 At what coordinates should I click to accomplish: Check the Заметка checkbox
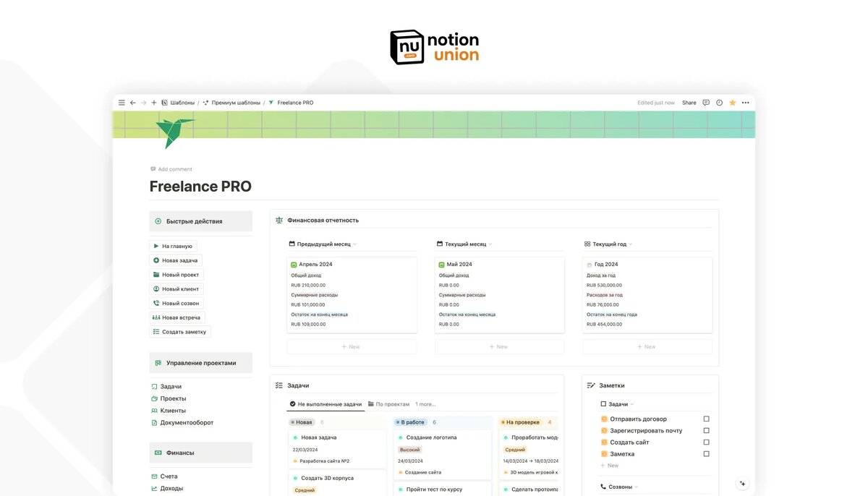point(707,454)
